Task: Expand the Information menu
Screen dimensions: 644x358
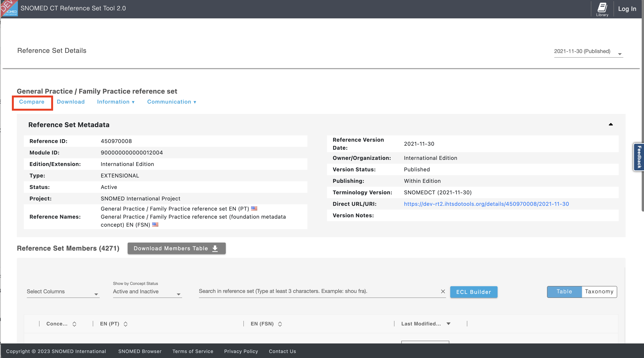Action: coord(116,102)
